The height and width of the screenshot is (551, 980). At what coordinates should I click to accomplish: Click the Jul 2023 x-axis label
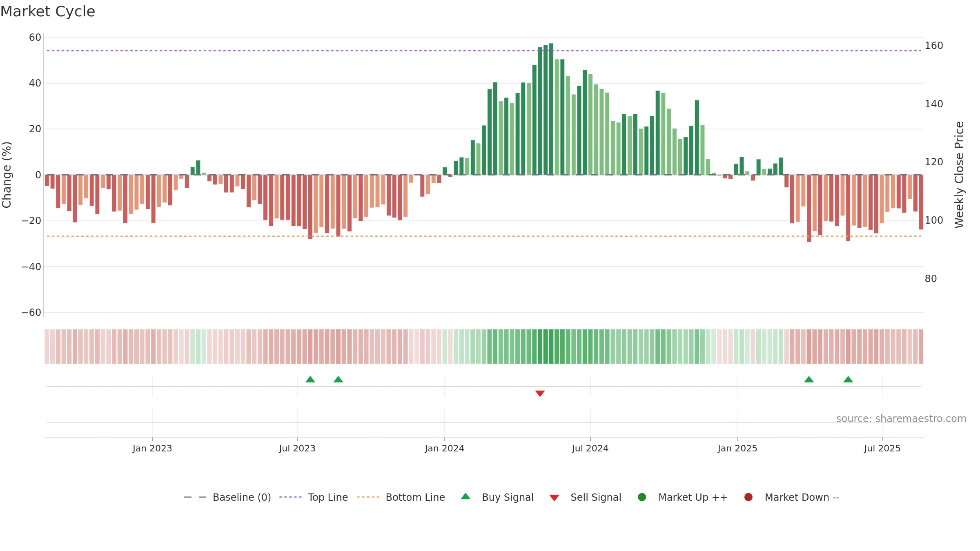tap(297, 448)
